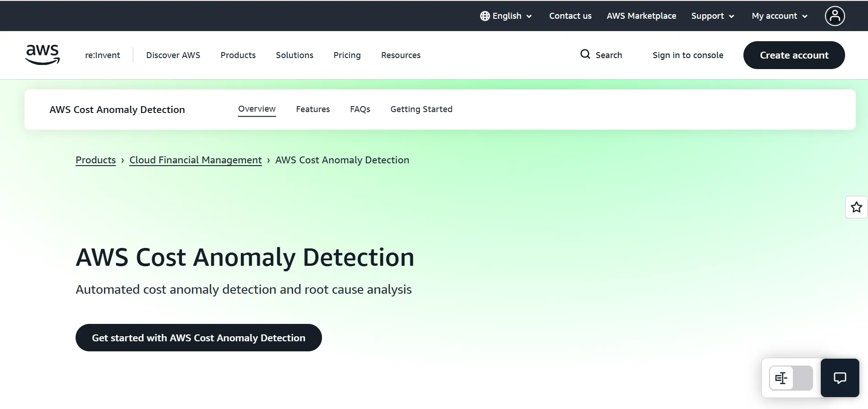The image size is (868, 409).
Task: Follow the Products breadcrumb link
Action: tap(96, 160)
